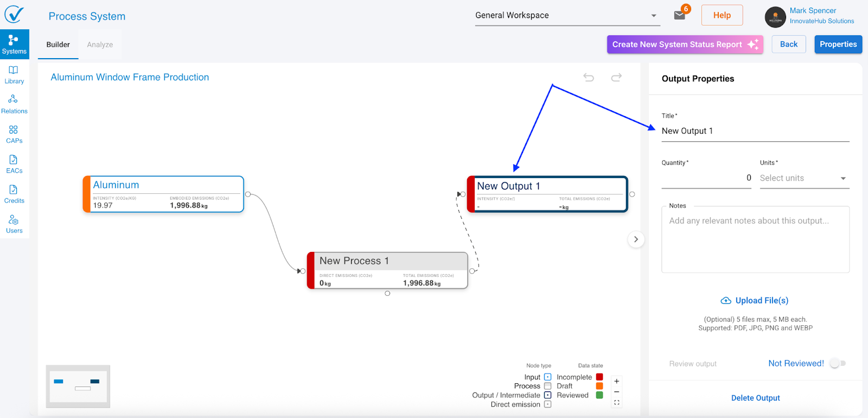
Task: Click the canvas minimap thumbnail
Action: pyautogui.click(x=78, y=386)
